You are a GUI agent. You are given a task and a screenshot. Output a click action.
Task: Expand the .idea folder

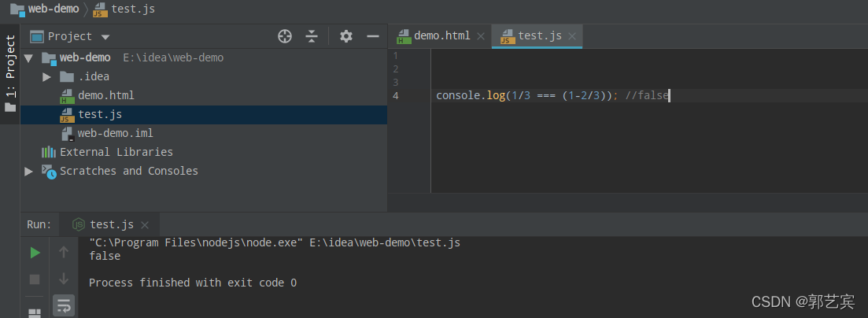(x=46, y=76)
